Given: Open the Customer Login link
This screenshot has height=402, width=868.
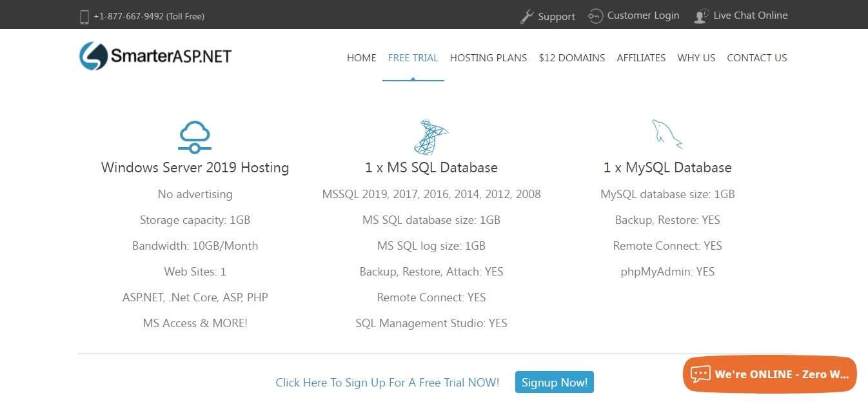Looking at the screenshot, I should 643,15.
